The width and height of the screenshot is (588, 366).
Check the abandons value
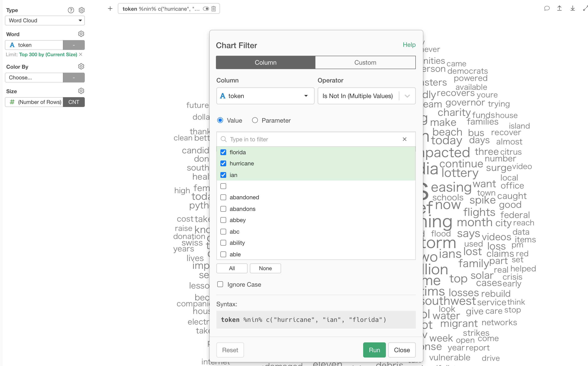pyautogui.click(x=223, y=209)
